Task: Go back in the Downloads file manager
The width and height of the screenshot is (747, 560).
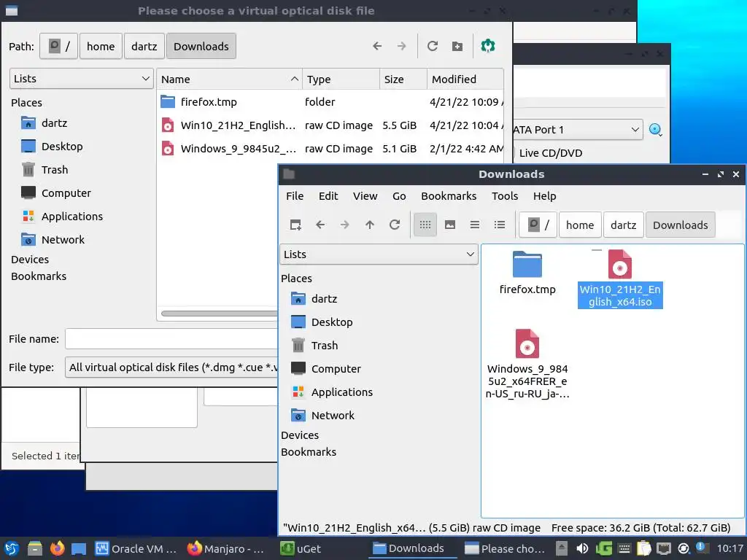Action: pos(320,225)
